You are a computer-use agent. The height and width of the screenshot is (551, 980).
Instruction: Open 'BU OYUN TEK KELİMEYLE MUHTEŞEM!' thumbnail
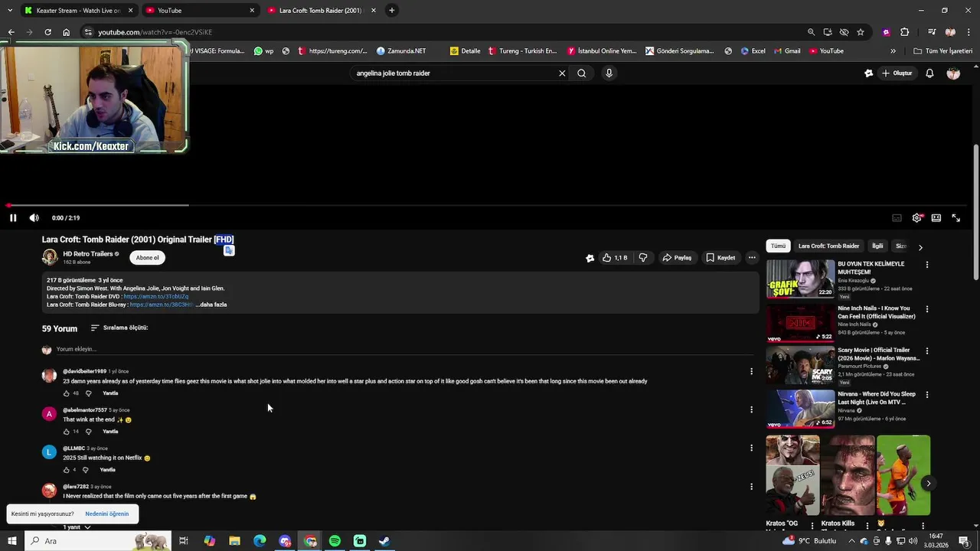tap(800, 279)
